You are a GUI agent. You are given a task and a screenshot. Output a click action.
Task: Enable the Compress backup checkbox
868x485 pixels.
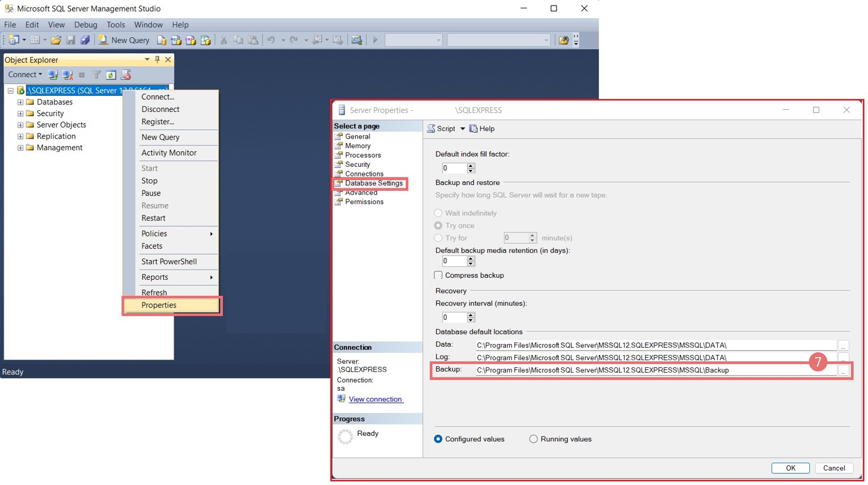[438, 276]
